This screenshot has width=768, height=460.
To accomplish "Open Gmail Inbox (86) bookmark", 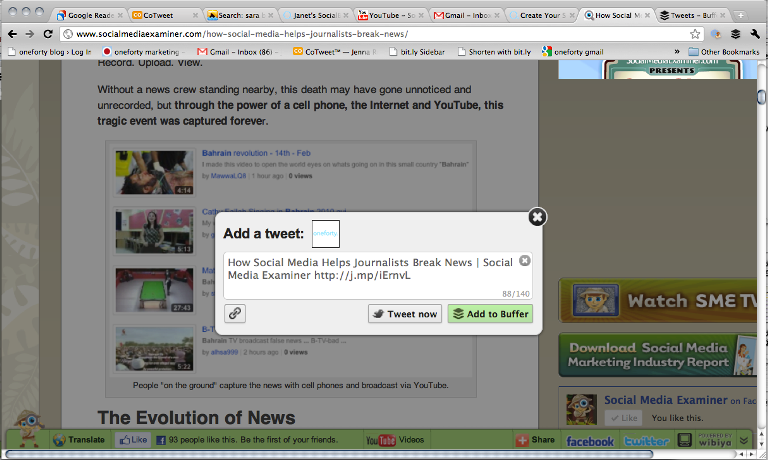I will (x=238, y=51).
